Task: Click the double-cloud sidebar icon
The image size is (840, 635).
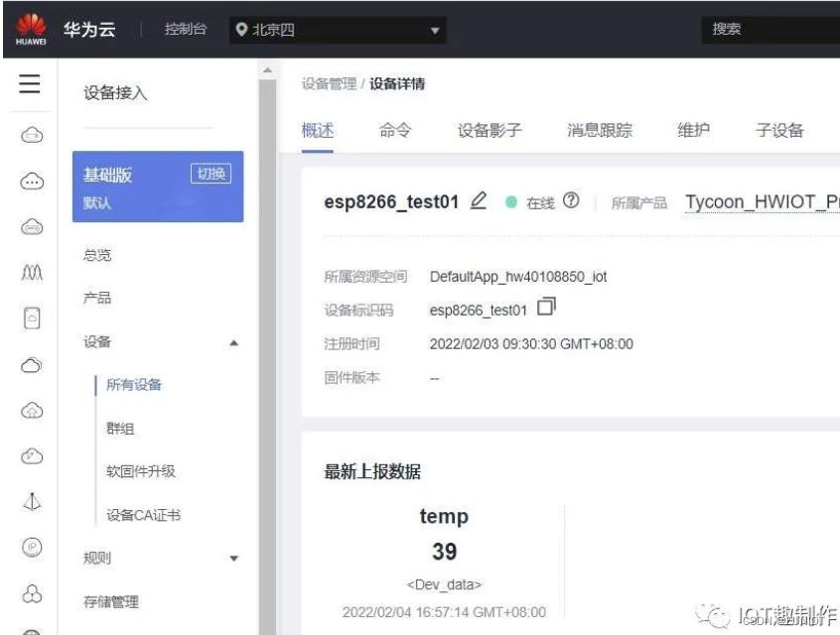Action: tap(32, 365)
